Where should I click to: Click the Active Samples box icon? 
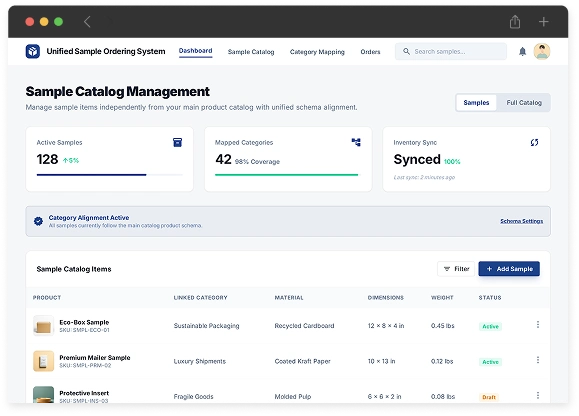tap(177, 142)
